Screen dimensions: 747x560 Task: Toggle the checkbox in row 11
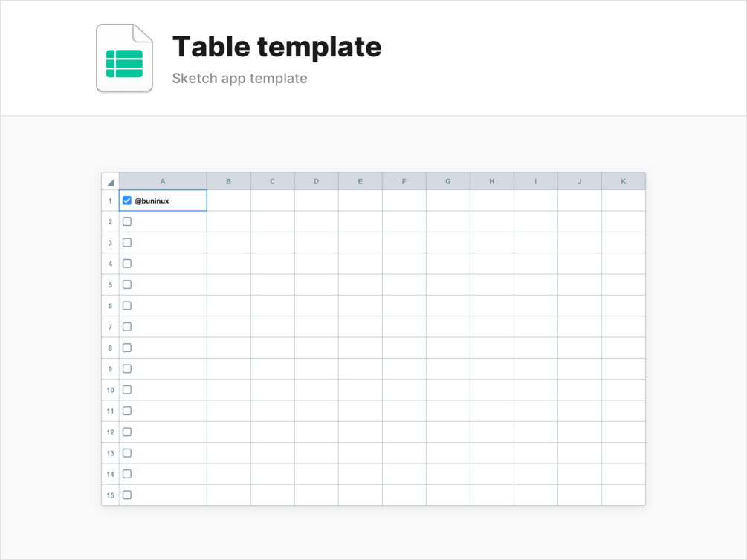tap(127, 411)
